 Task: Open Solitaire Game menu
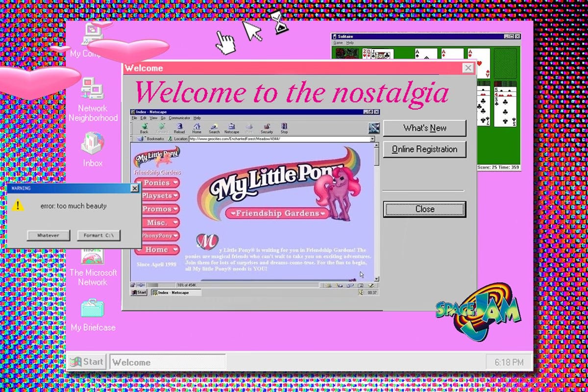click(338, 43)
